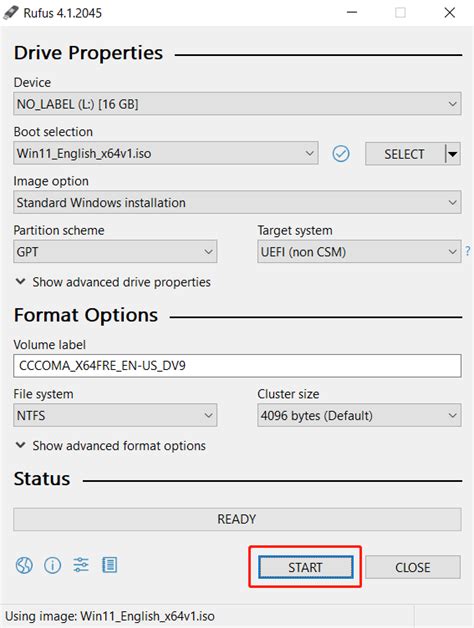Click the Target system help question mark
This screenshot has height=628, width=474.
468,251
